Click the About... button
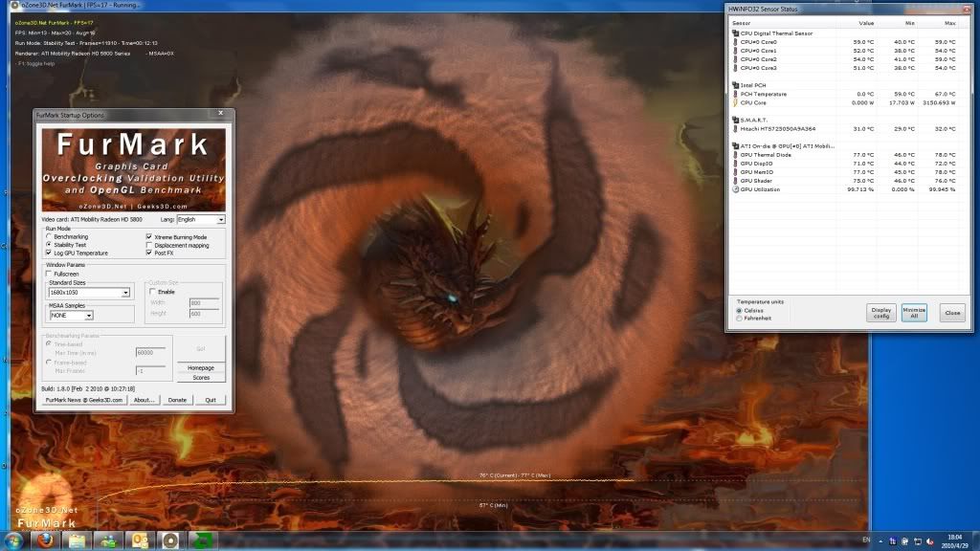Image resolution: width=980 pixels, height=551 pixels. (144, 400)
